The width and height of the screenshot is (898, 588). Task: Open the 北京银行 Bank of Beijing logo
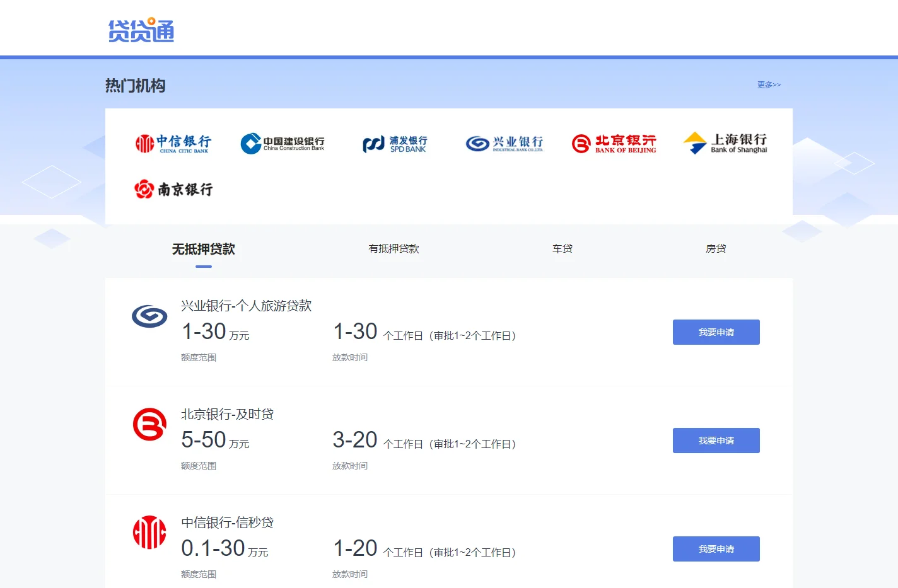click(x=614, y=144)
